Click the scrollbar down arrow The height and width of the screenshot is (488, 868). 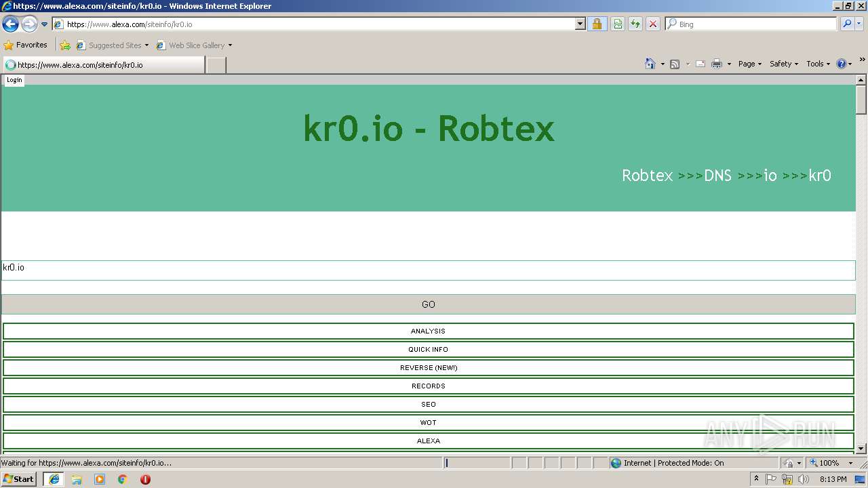pos(861,449)
